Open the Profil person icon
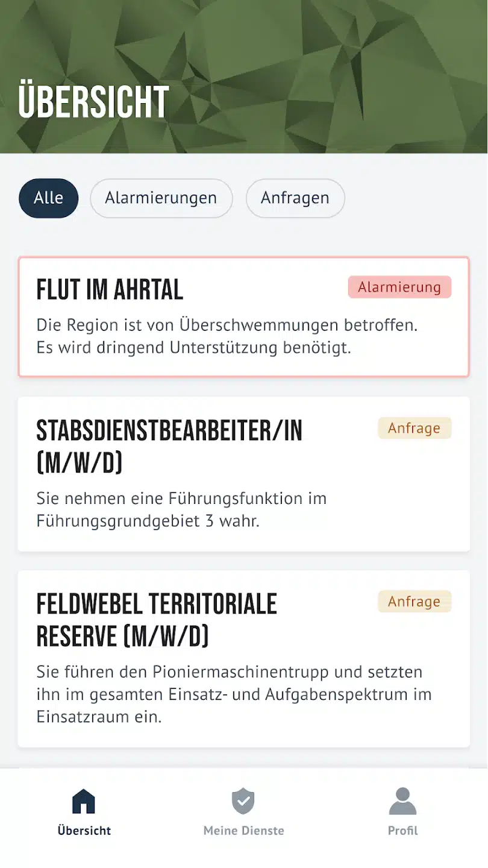 (402, 802)
